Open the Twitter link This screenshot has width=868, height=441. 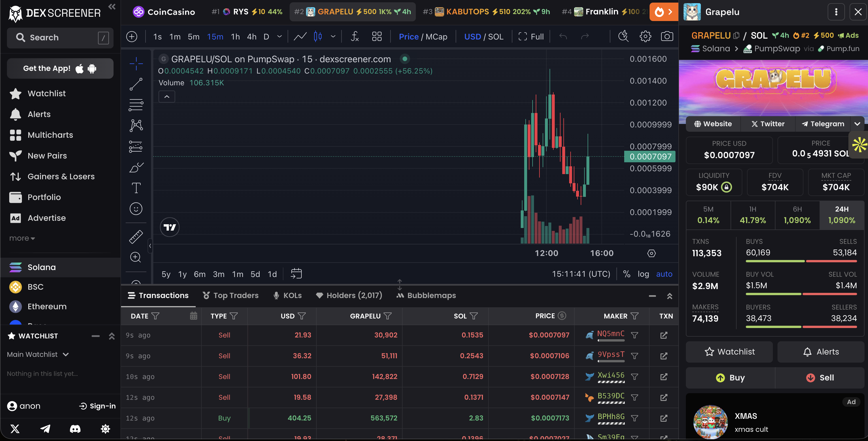click(768, 124)
